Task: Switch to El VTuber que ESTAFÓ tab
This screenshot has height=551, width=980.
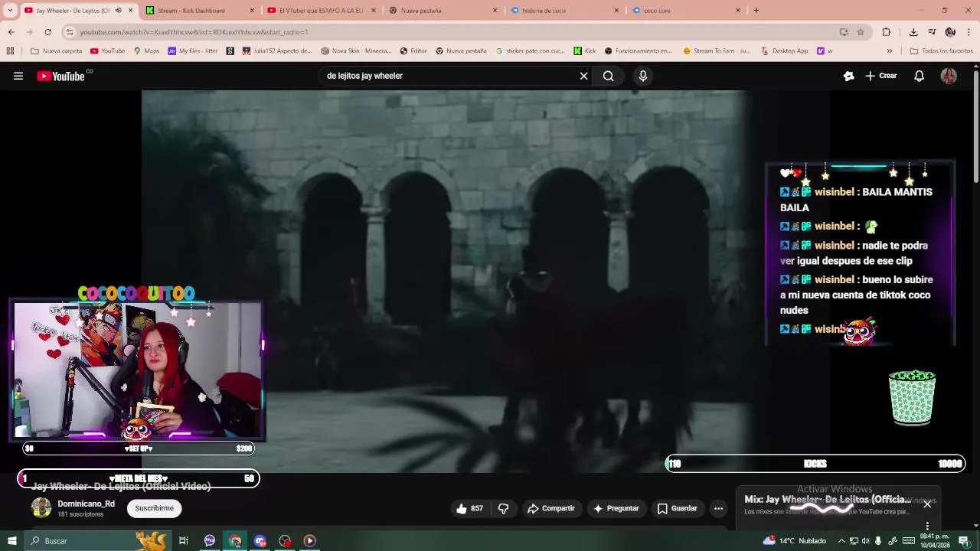Action: (320, 11)
